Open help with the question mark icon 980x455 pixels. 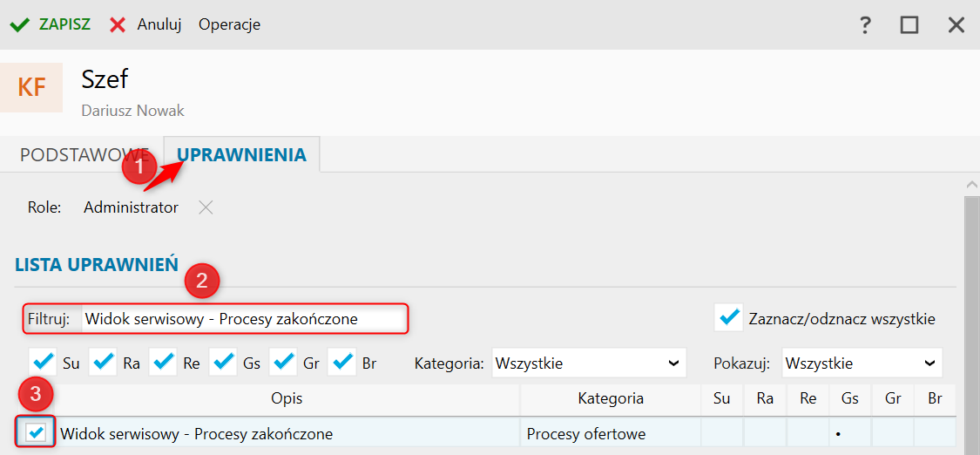click(x=865, y=24)
